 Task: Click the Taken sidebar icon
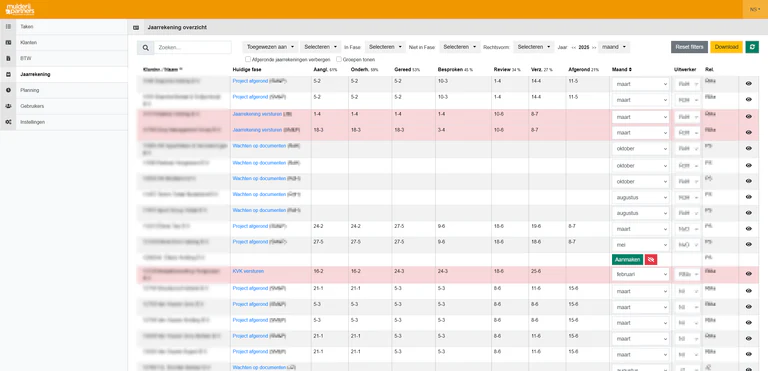tap(8, 26)
